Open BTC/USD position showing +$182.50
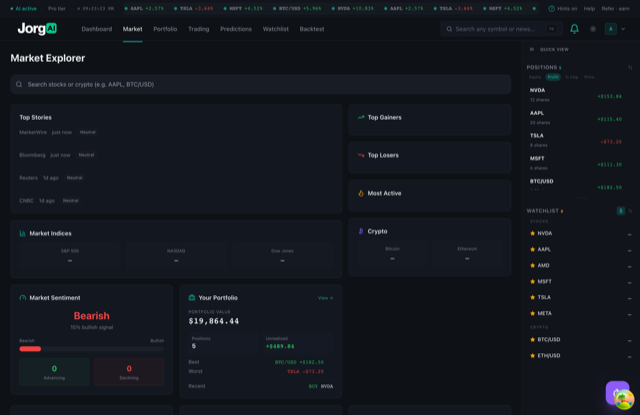640x415 pixels. tap(578, 185)
